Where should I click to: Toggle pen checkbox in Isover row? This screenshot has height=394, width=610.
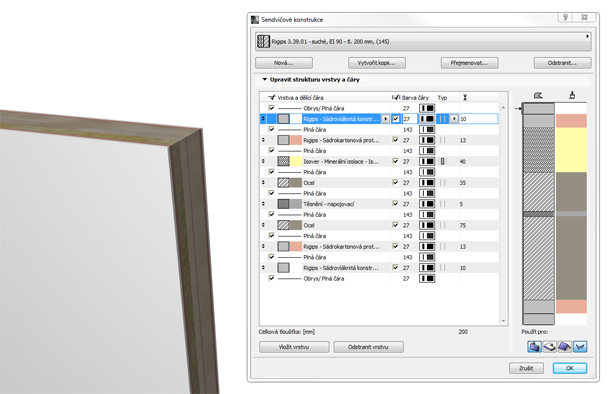(x=396, y=161)
